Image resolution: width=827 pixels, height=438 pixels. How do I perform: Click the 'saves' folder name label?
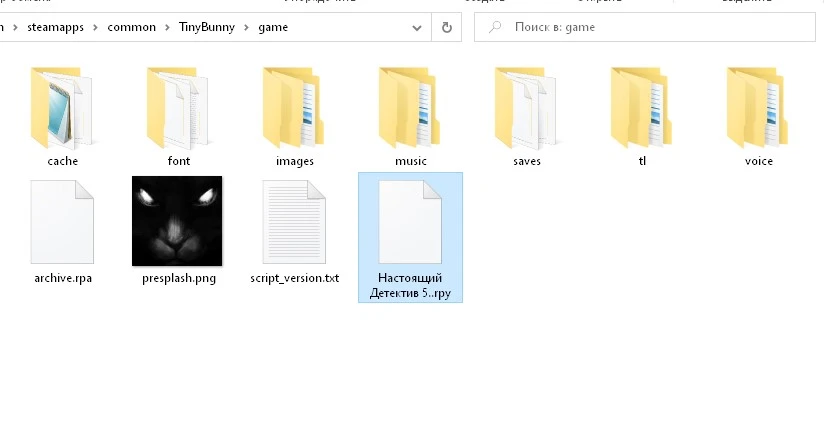[x=527, y=161]
